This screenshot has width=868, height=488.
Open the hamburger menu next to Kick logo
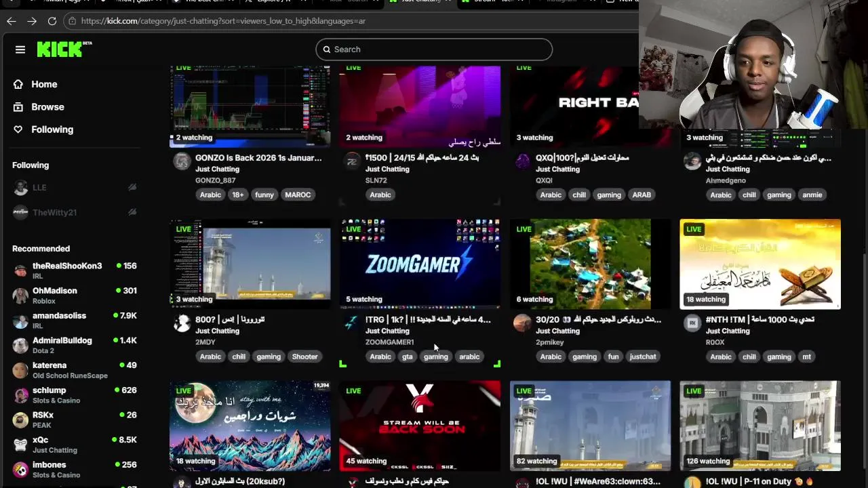pyautogui.click(x=20, y=49)
